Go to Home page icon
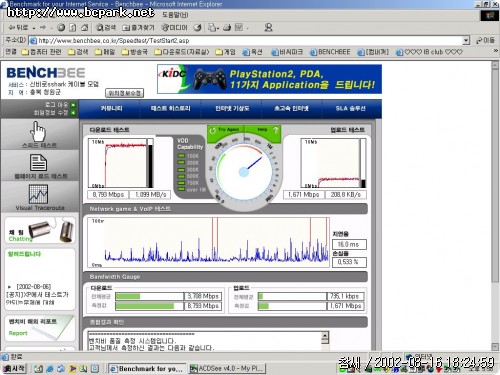This screenshot has height=375, width=500. pyautogui.click(x=85, y=28)
